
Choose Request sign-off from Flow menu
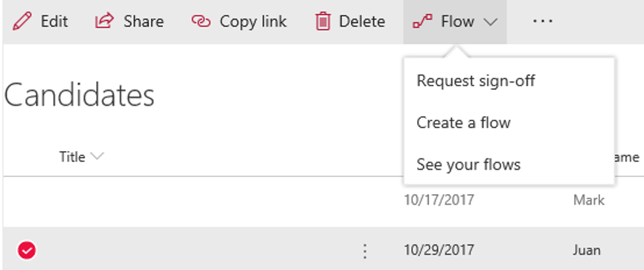[x=476, y=80]
